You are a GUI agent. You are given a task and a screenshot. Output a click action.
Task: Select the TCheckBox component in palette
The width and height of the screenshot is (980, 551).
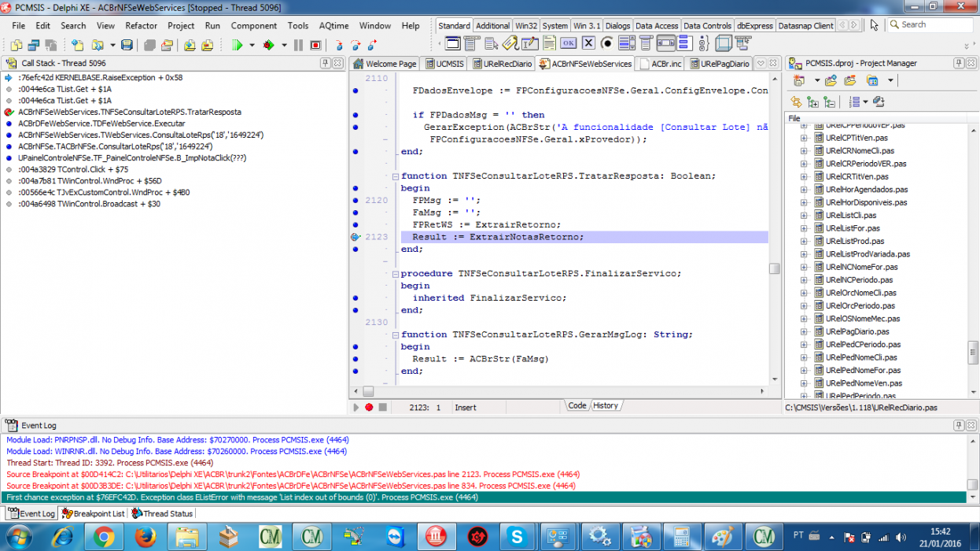[588, 43]
